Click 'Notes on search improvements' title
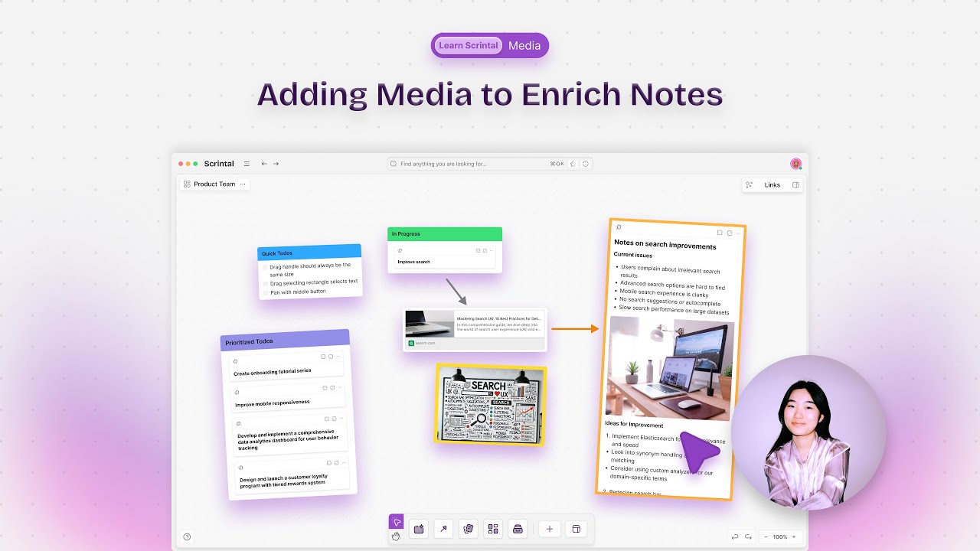Viewport: 980px width, 551px height. 665,246
